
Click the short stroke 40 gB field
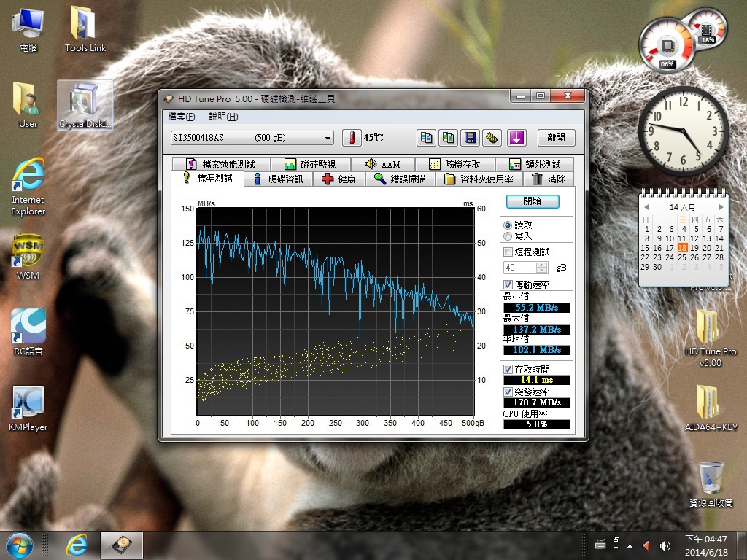[519, 268]
